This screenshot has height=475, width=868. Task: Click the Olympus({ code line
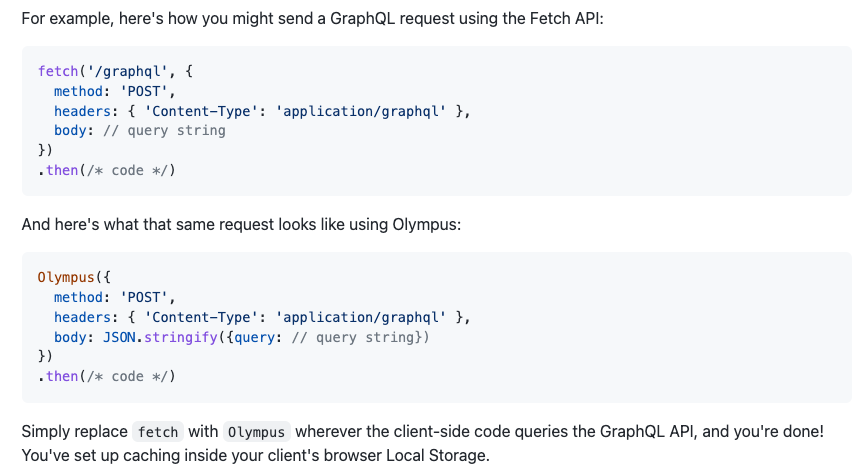(x=74, y=277)
